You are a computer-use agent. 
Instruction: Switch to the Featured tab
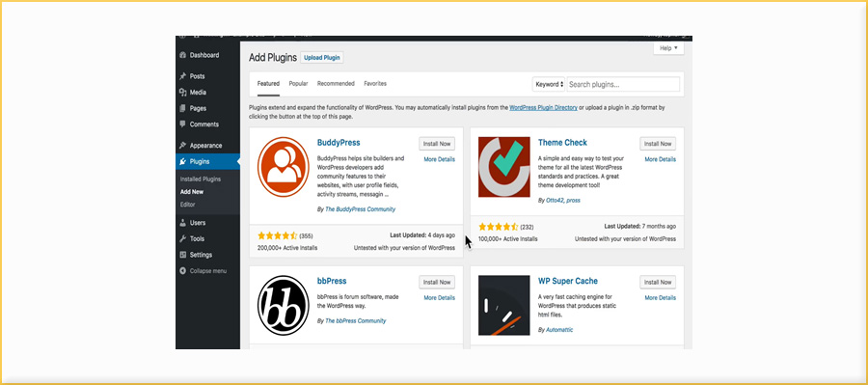click(x=268, y=84)
